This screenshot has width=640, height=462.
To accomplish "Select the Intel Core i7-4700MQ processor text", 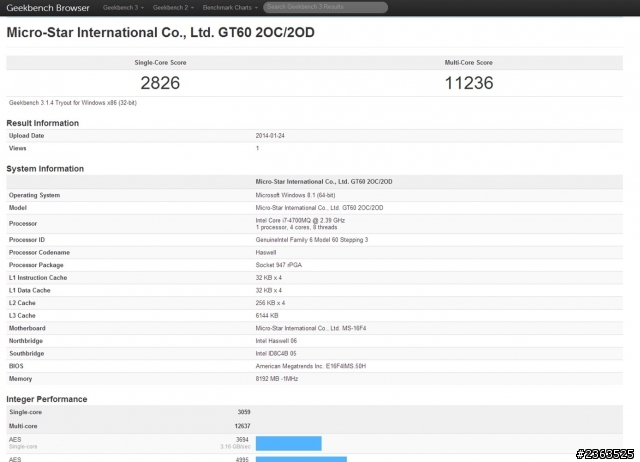I will (x=300, y=220).
